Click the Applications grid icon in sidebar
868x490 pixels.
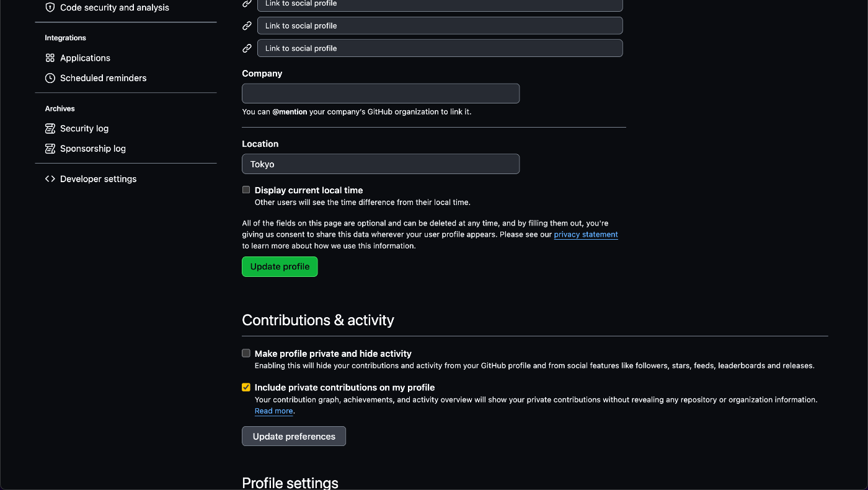(x=50, y=58)
